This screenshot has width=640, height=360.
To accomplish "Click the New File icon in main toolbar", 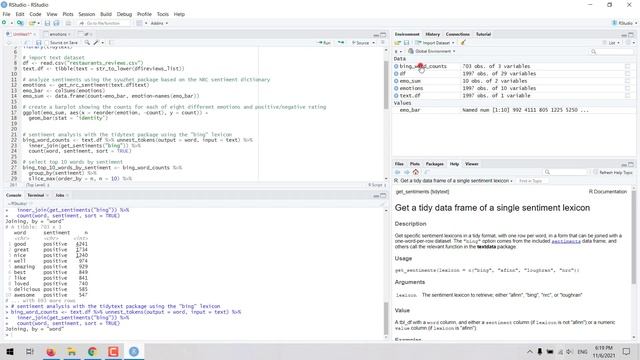I will coord(5,23).
